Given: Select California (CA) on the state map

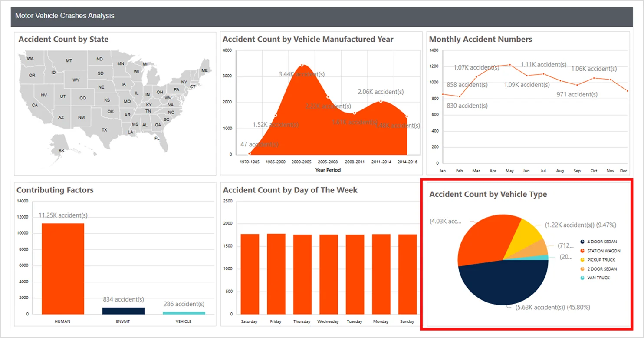Looking at the screenshot, I should pyautogui.click(x=35, y=105).
